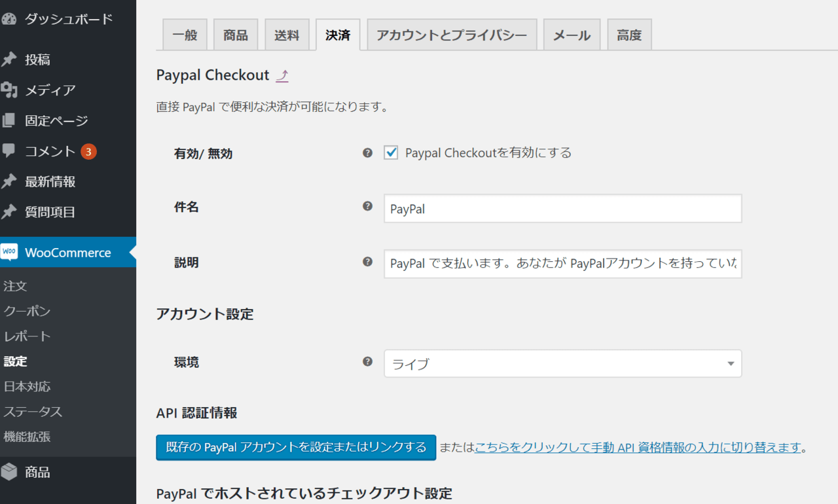The image size is (838, 504).
Task: Click the comment count badge showing 3
Action: click(x=89, y=152)
